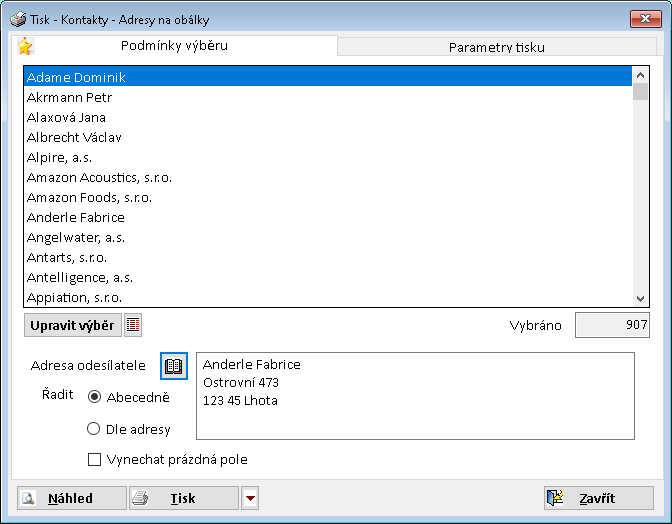This screenshot has width=672, height=524.
Task: Select the Dle adresy sort option
Action: [x=94, y=429]
